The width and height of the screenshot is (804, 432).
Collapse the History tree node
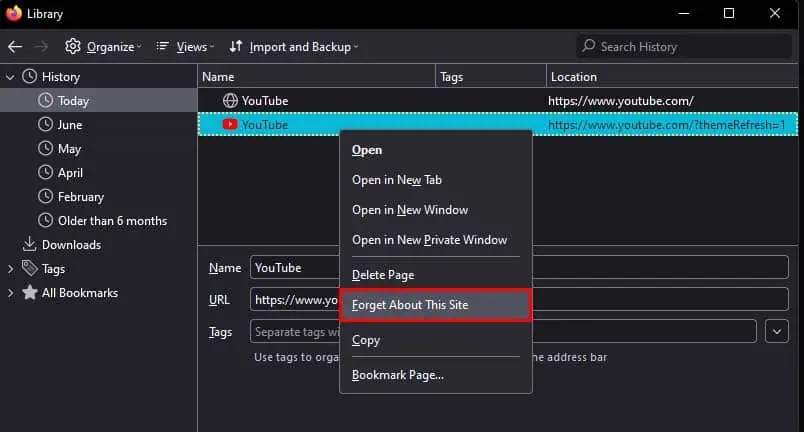10,77
